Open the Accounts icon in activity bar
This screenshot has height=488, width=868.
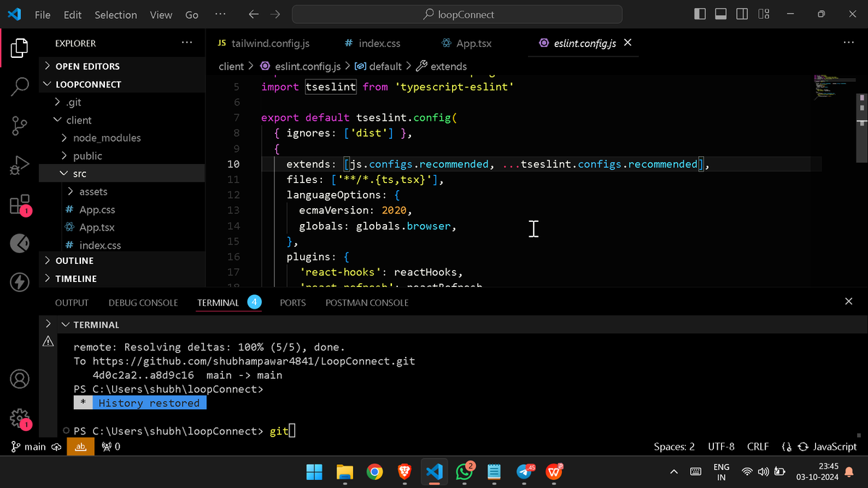point(20,378)
